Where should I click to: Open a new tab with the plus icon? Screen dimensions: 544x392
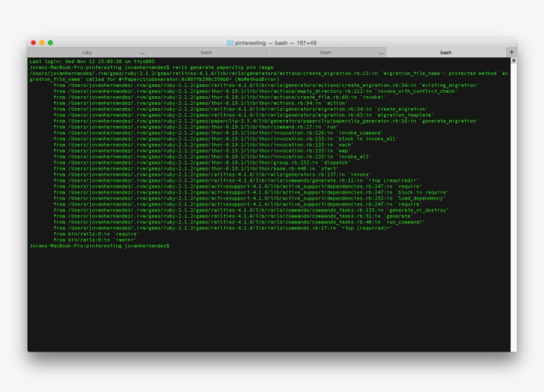511,51
